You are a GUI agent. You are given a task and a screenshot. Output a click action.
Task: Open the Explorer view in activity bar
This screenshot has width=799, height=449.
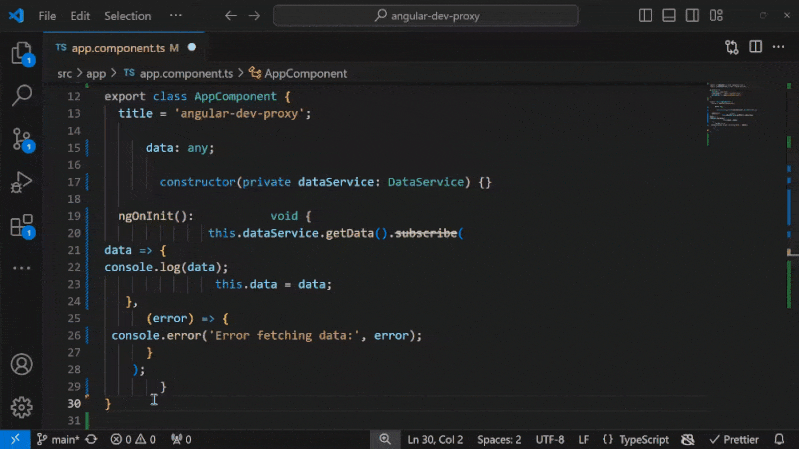click(x=21, y=54)
